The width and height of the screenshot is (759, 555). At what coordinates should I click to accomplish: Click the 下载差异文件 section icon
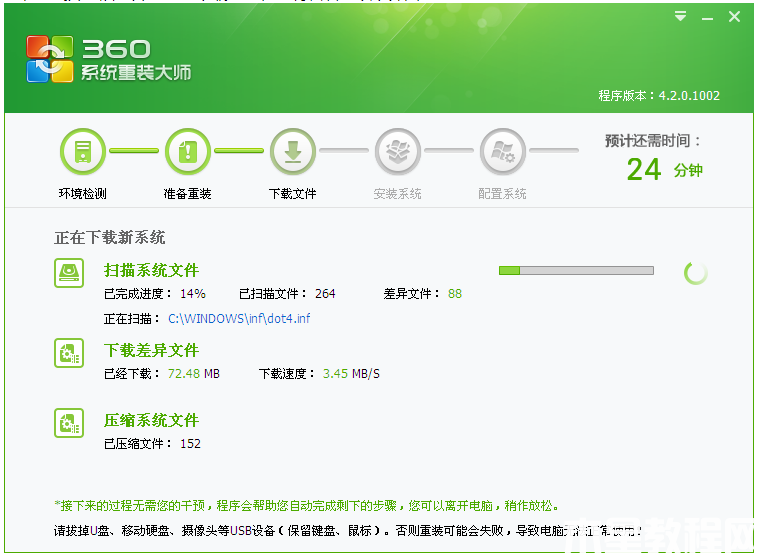69,353
